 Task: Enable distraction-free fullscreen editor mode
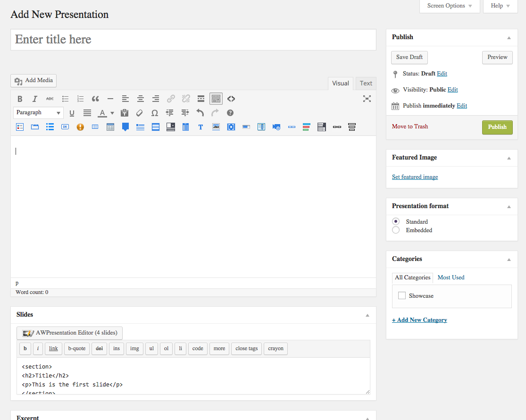click(367, 99)
